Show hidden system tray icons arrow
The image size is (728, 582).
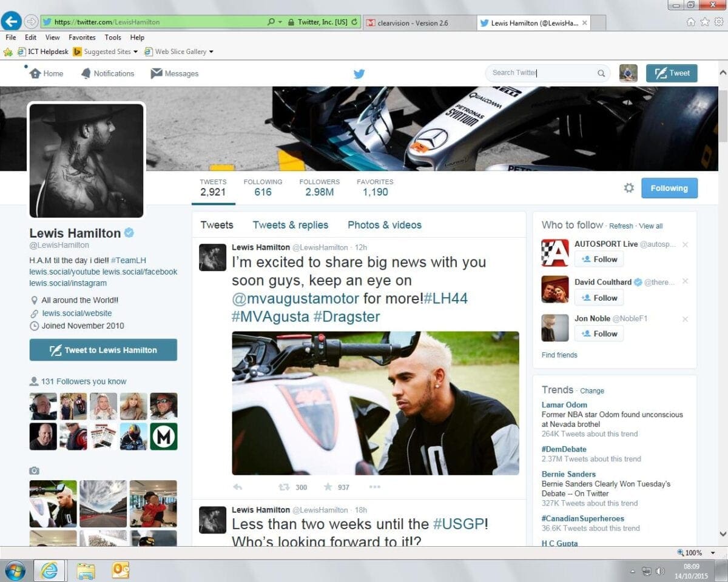tap(633, 571)
